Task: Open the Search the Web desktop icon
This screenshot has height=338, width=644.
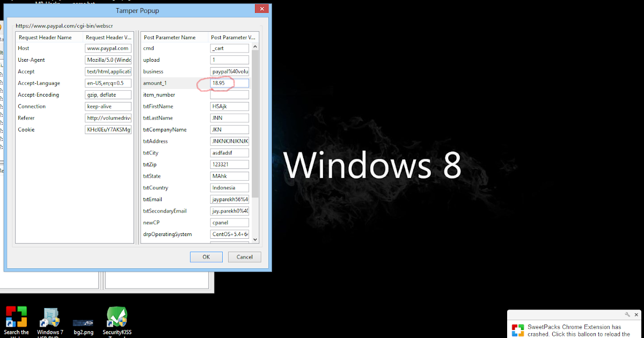Action: point(16,321)
